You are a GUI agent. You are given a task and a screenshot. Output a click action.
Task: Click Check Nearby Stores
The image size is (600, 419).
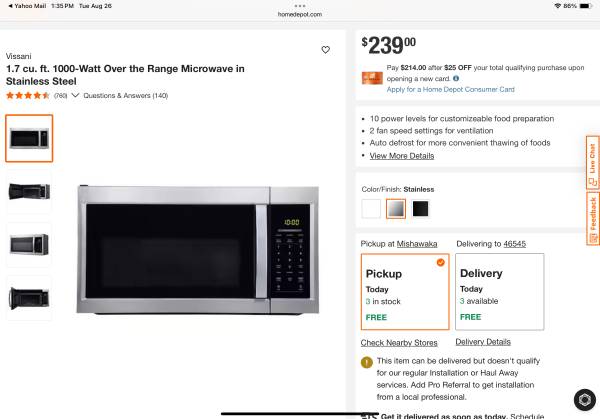tap(399, 342)
